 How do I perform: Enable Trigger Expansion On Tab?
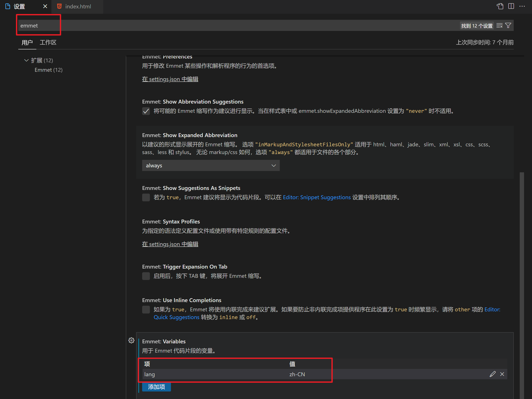click(146, 276)
